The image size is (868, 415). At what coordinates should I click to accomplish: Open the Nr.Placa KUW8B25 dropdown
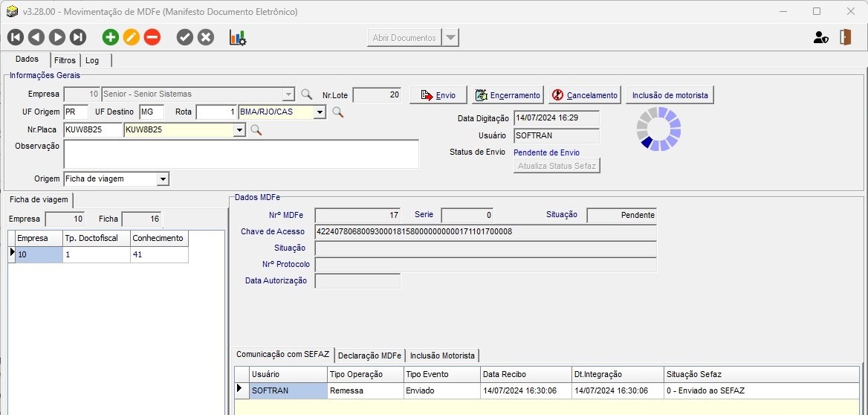[239, 130]
